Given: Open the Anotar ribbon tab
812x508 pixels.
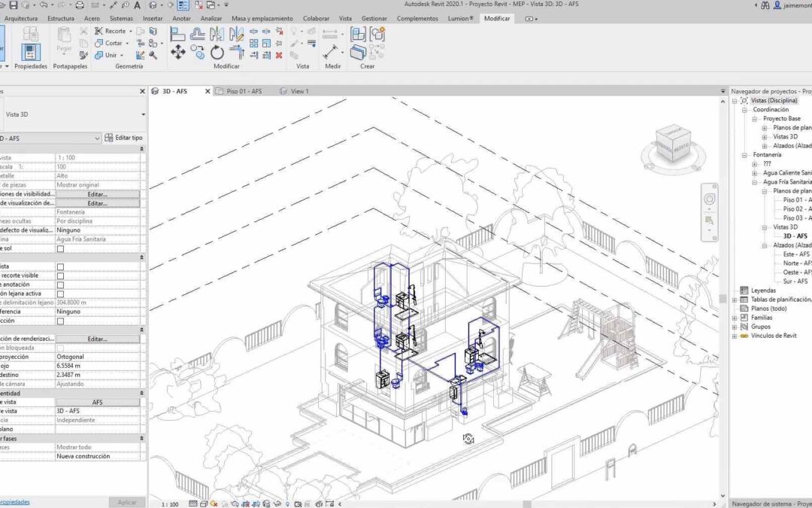Looking at the screenshot, I should 181,18.
